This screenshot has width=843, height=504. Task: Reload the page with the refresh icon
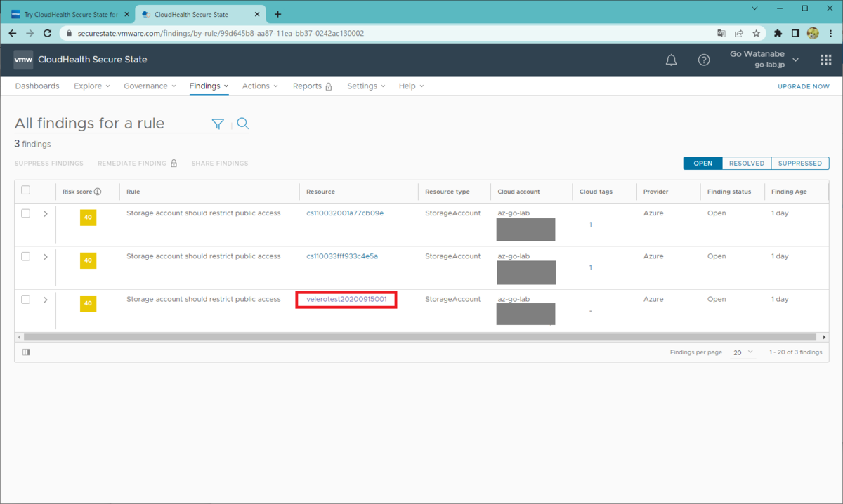[48, 33]
